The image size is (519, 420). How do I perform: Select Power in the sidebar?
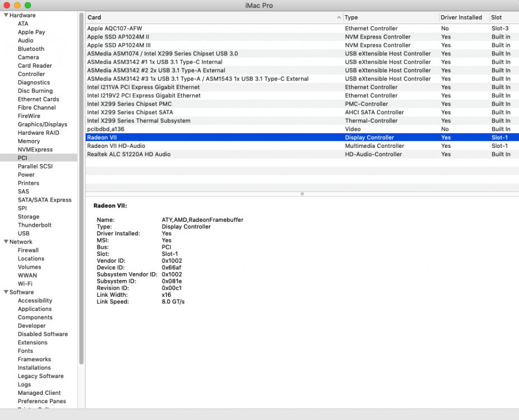[x=26, y=175]
